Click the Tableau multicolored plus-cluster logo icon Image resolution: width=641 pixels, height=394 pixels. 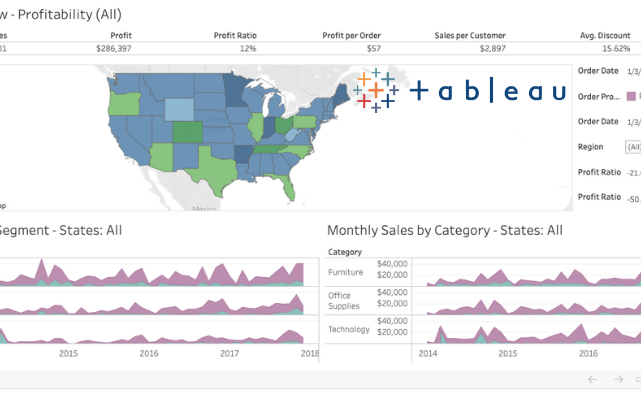(x=376, y=90)
